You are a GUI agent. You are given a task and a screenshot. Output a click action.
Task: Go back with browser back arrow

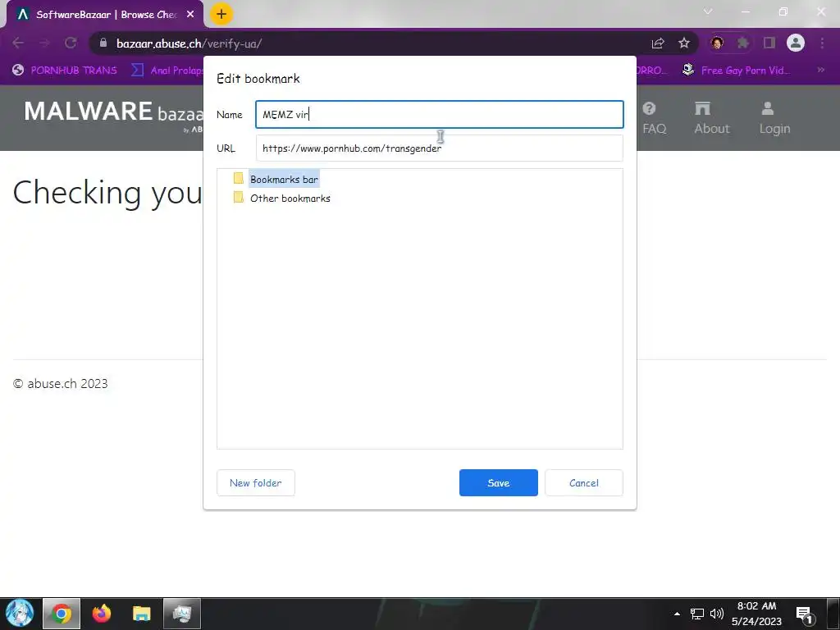point(18,43)
